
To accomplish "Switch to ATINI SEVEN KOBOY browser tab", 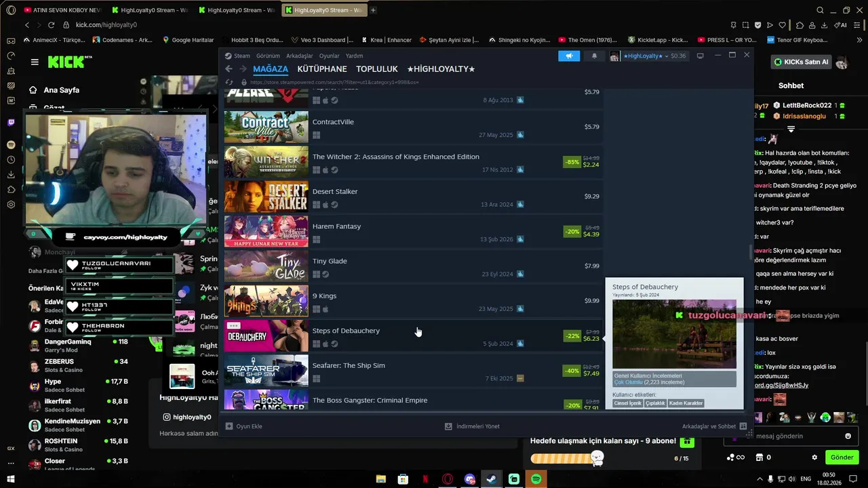I will point(61,10).
